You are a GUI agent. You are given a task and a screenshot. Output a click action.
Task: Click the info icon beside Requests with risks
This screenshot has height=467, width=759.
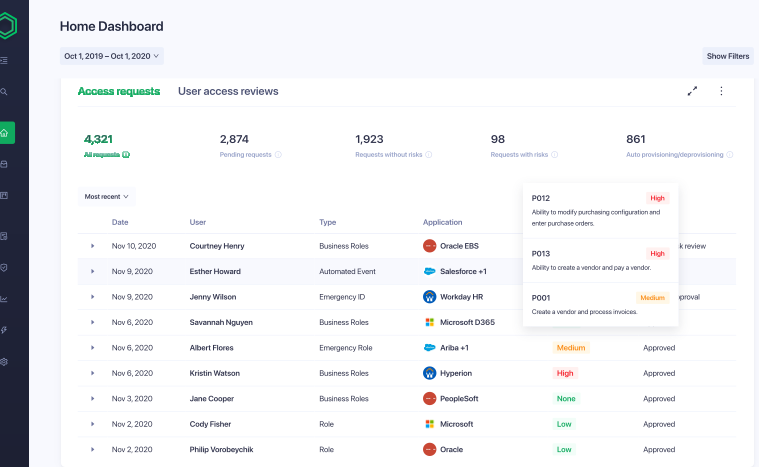tap(555, 155)
